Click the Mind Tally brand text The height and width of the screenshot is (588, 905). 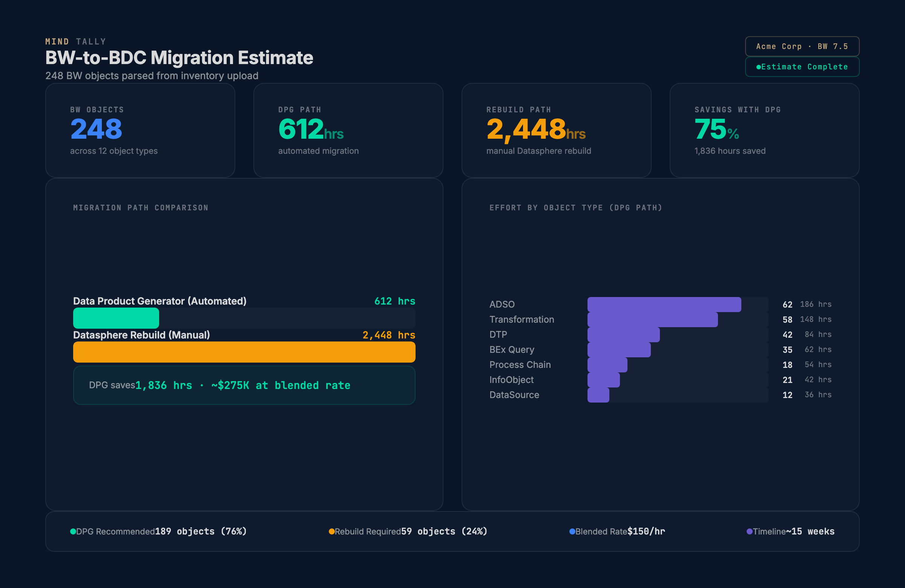tap(75, 41)
